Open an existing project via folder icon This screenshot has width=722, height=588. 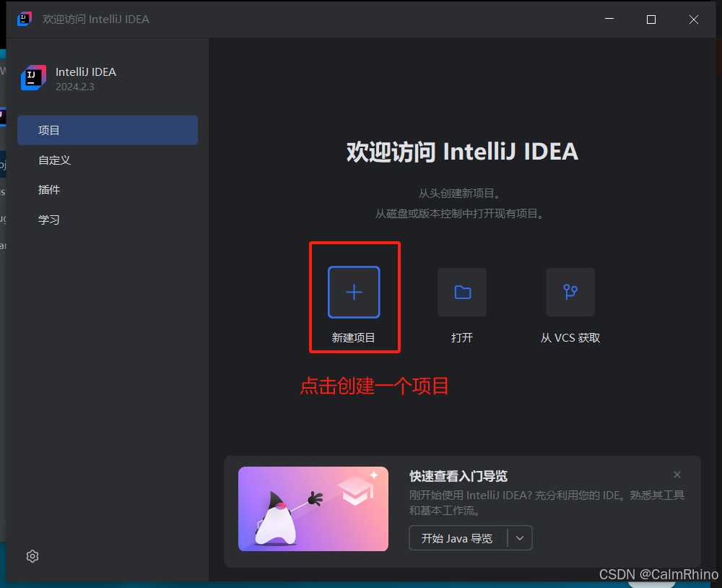[x=462, y=292]
